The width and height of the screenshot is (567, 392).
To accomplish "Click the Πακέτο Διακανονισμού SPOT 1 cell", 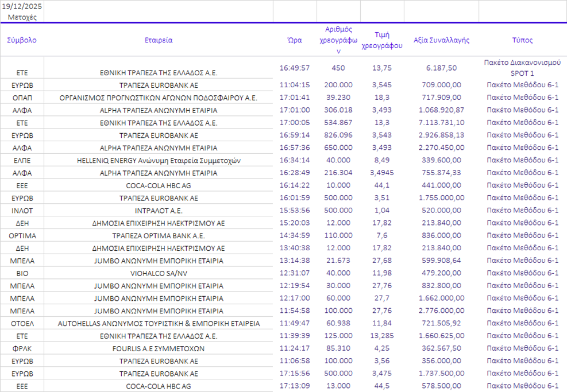I will [522, 68].
